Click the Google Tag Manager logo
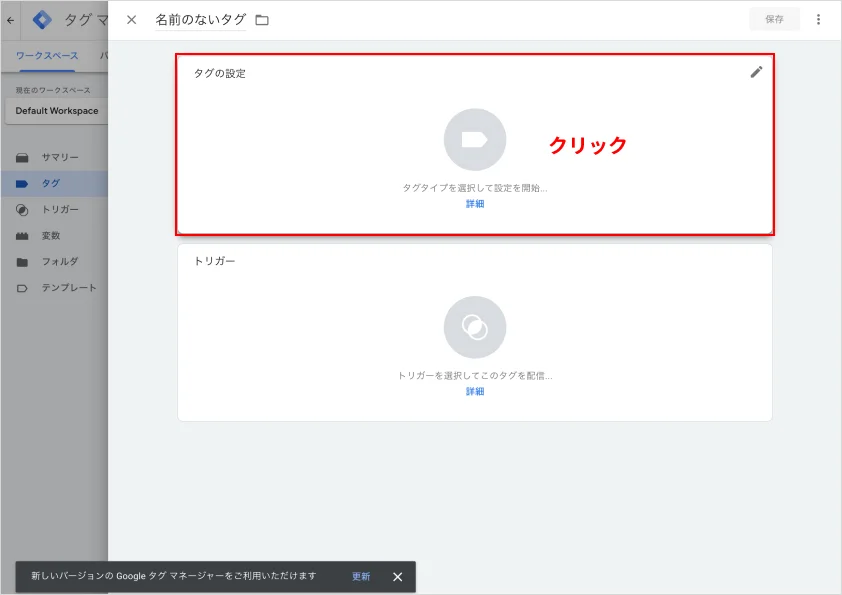This screenshot has width=842, height=595. (42, 20)
